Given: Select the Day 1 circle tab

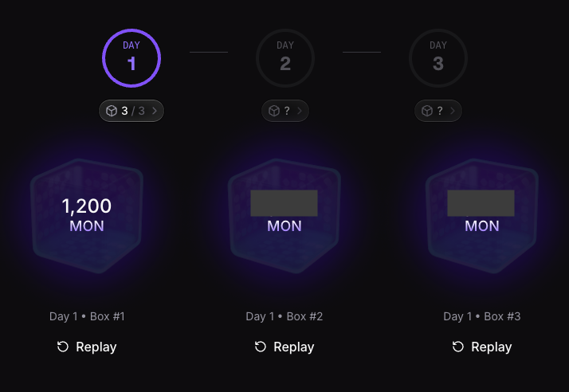Looking at the screenshot, I should click(x=131, y=58).
